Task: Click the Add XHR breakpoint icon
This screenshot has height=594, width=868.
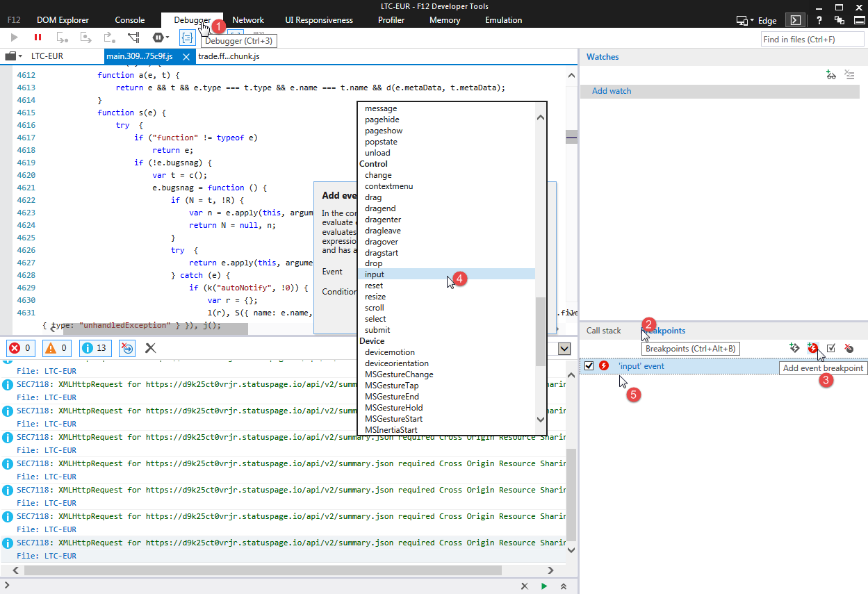Action: [794, 348]
